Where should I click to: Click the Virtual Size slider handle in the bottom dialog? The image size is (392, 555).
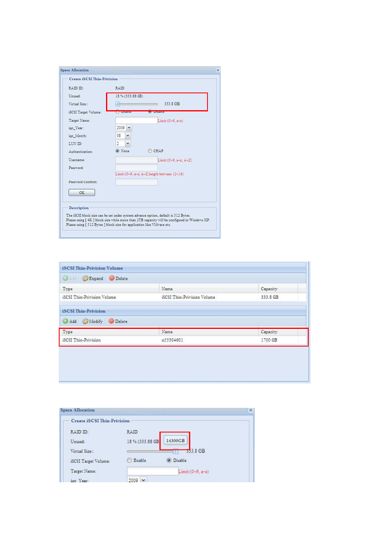[175, 451]
